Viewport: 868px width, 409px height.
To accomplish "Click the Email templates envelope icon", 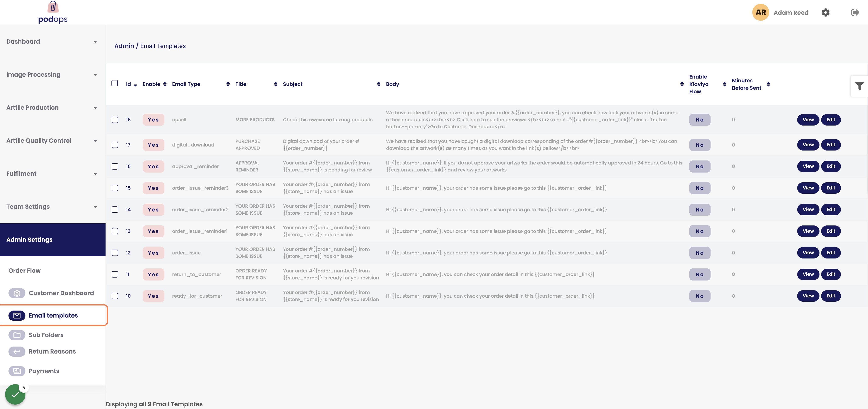I will pos(17,315).
